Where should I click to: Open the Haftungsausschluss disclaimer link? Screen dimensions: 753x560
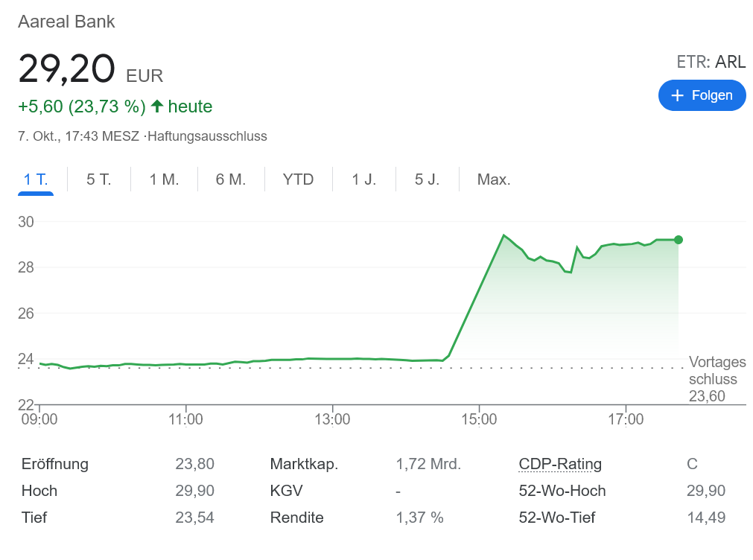point(207,136)
